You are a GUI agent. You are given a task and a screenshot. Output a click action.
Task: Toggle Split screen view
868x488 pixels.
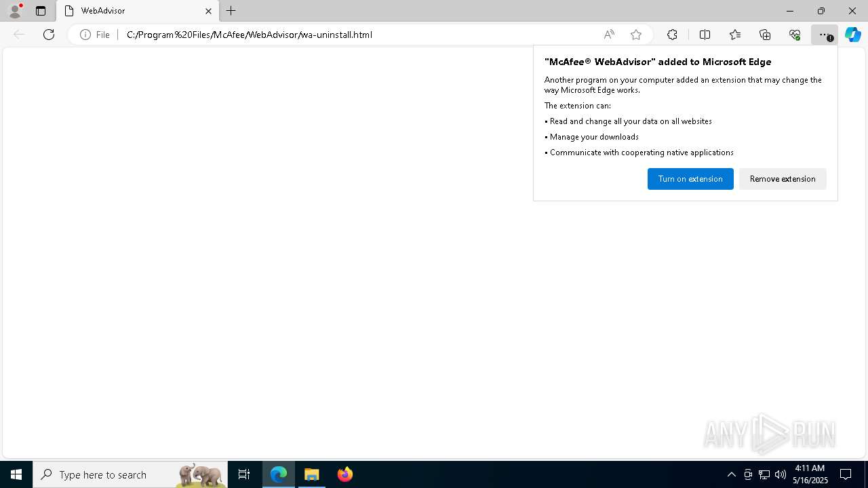[x=705, y=35]
